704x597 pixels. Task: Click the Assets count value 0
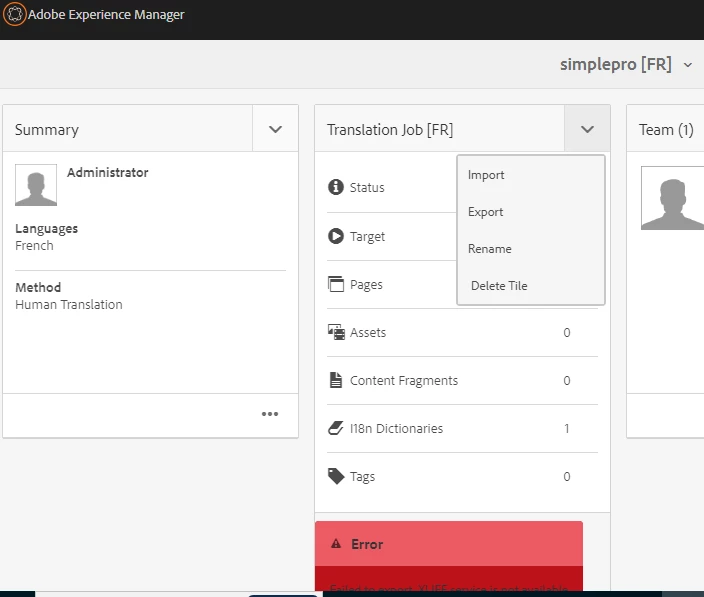567,332
